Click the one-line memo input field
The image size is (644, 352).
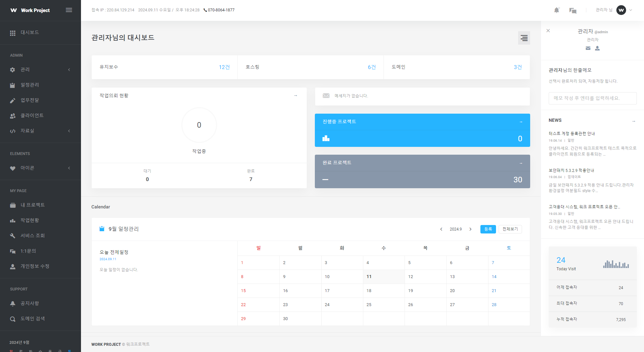[592, 98]
